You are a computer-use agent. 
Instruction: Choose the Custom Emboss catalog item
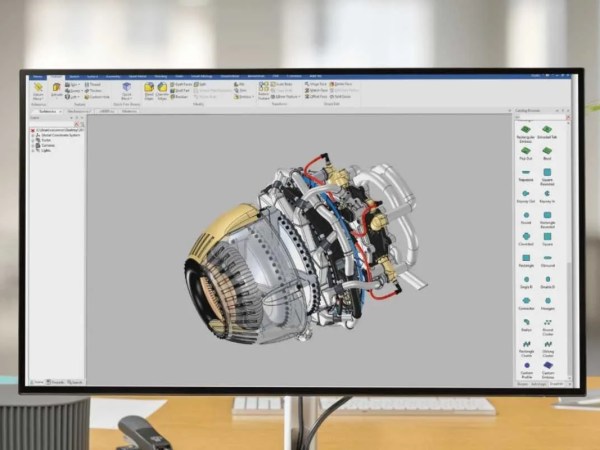pos(548,370)
